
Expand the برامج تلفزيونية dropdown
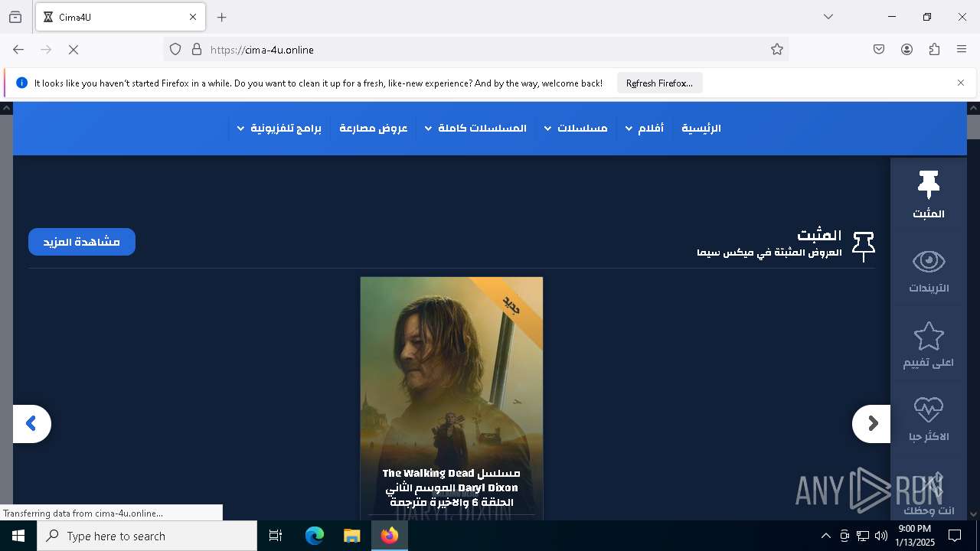pos(279,128)
